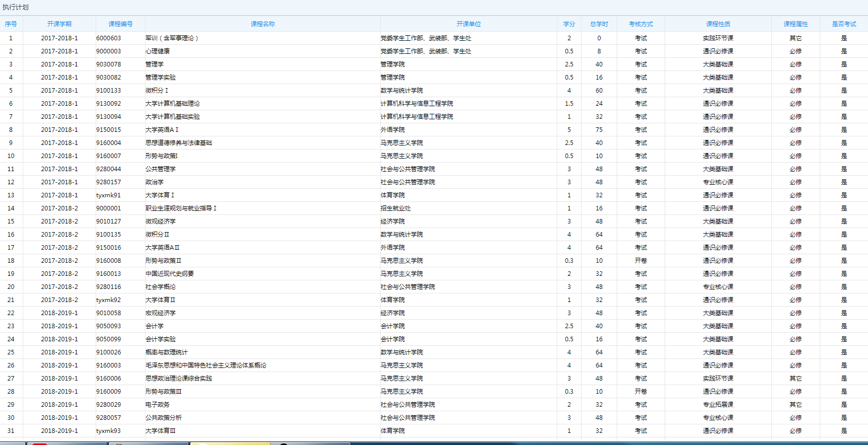Click 外语学院 in the 9150015 row

point(393,130)
